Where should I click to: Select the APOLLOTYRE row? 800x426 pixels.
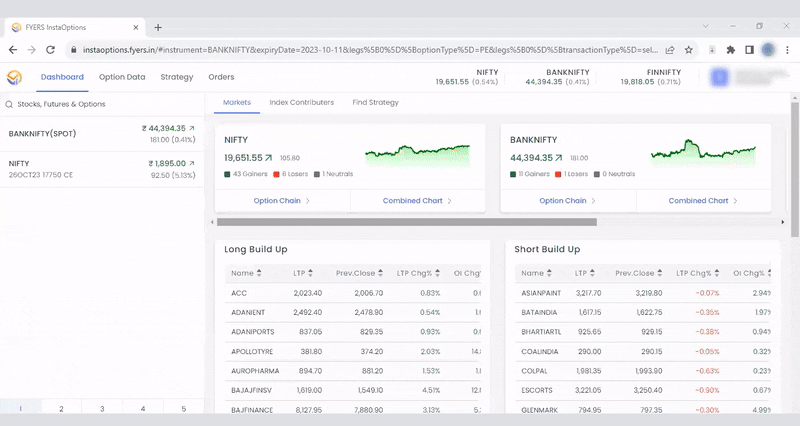tap(353, 352)
